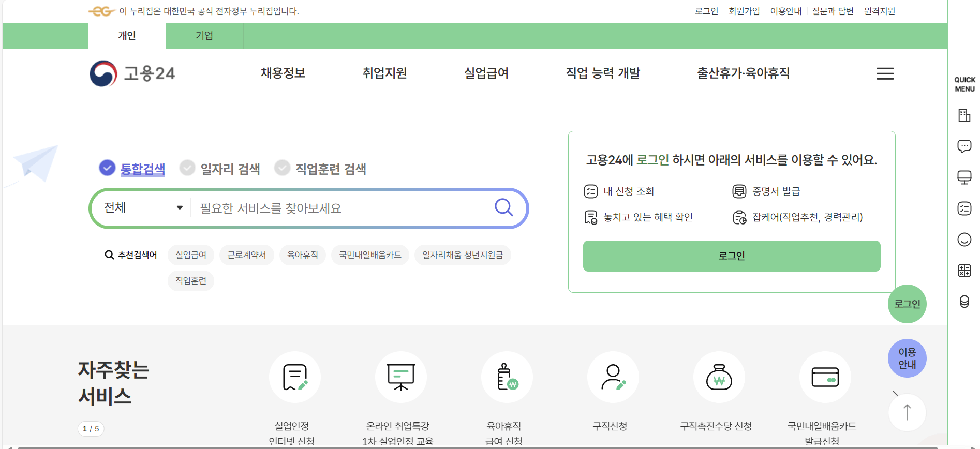Click the 구직신청 person icon
Image resolution: width=980 pixels, height=449 pixels.
(613, 377)
